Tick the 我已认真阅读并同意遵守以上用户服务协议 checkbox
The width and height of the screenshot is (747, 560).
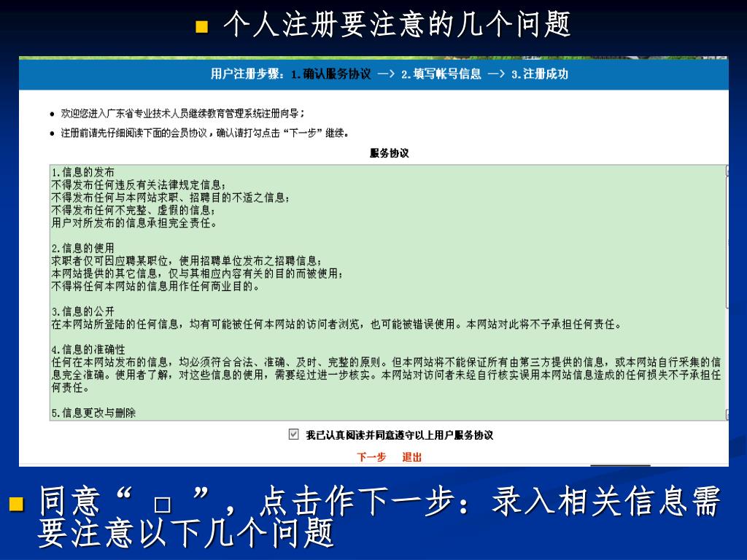[293, 435]
